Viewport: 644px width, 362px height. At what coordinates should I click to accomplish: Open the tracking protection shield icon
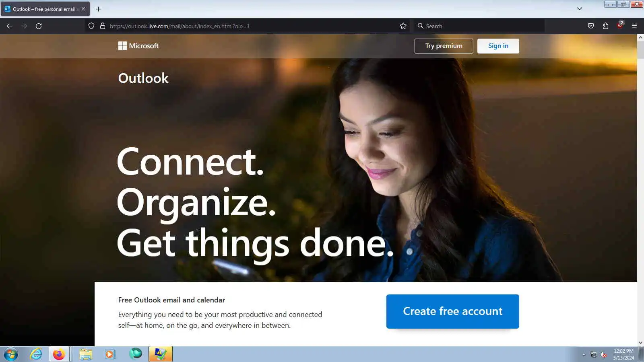[91, 26]
